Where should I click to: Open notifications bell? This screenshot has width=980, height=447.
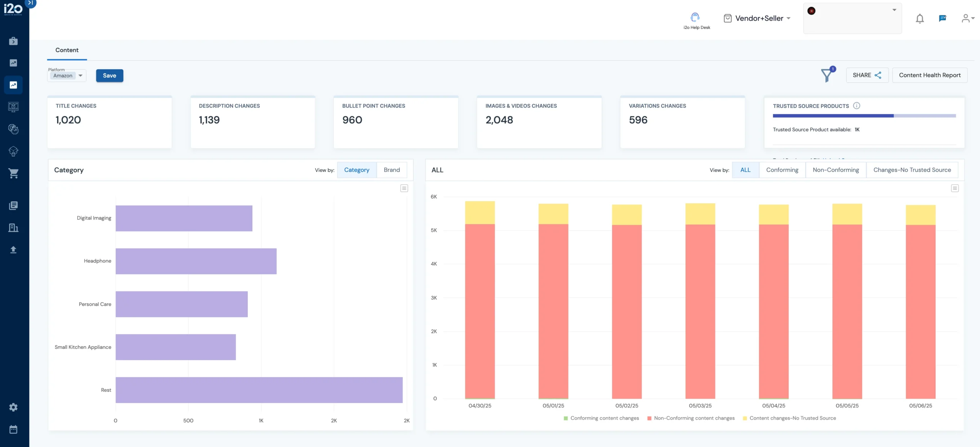pos(920,18)
